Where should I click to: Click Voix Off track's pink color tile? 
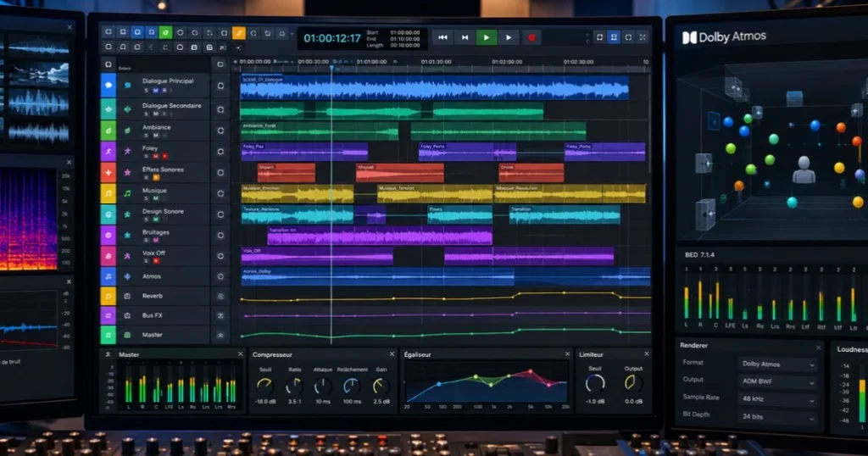pyautogui.click(x=108, y=256)
